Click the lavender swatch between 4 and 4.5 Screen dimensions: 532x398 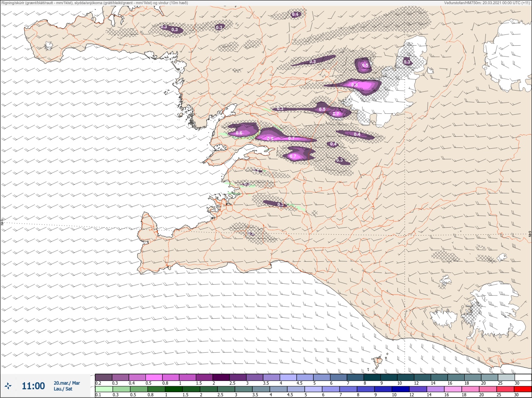tap(289, 377)
